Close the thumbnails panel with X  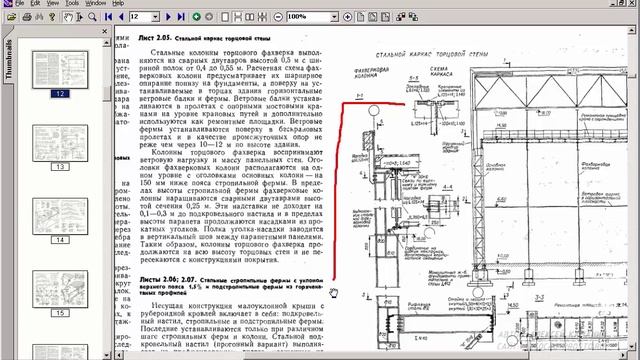[x=105, y=31]
